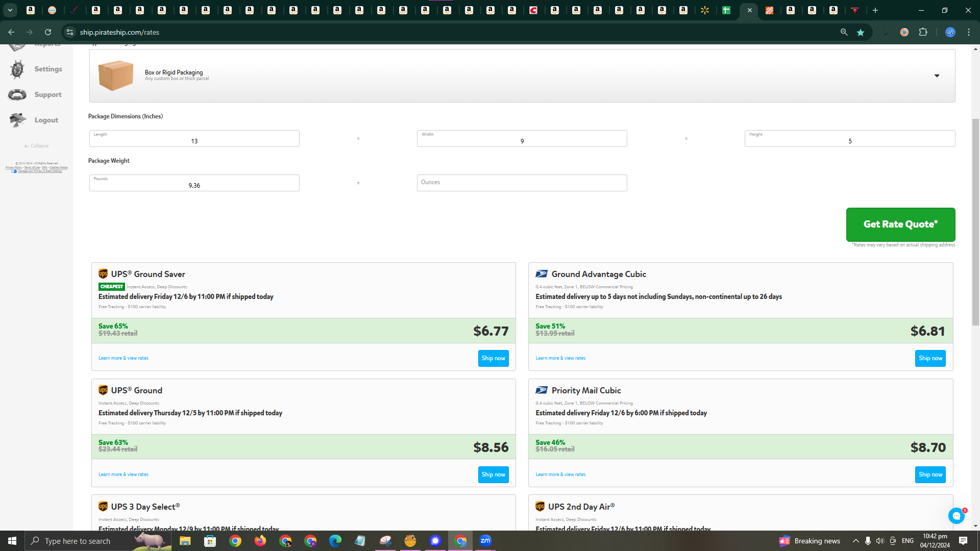Click the Breaking news taskbar widget
Image resolution: width=980 pixels, height=551 pixels.
point(810,541)
